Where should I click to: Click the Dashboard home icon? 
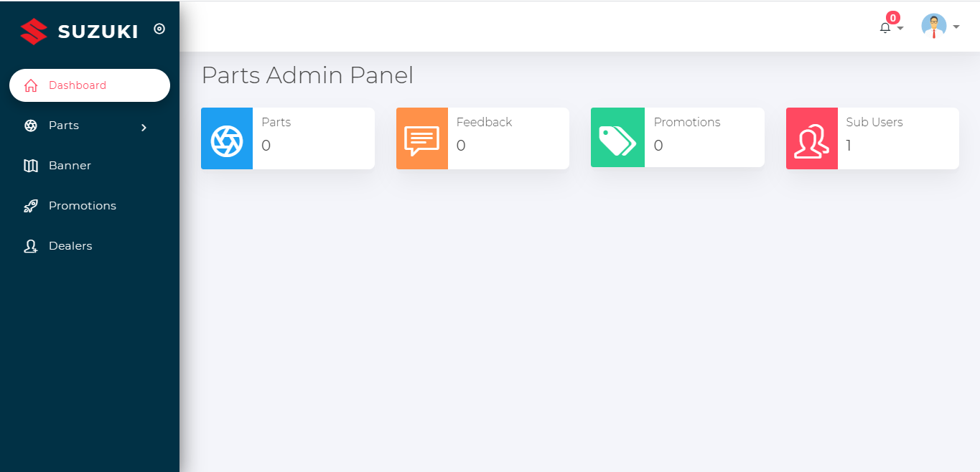[x=30, y=85]
